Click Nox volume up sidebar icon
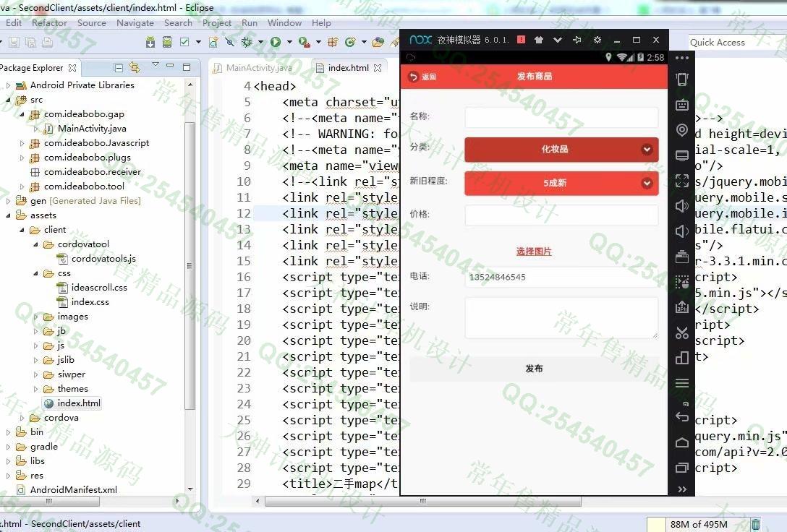This screenshot has width=787, height=532. (681, 205)
